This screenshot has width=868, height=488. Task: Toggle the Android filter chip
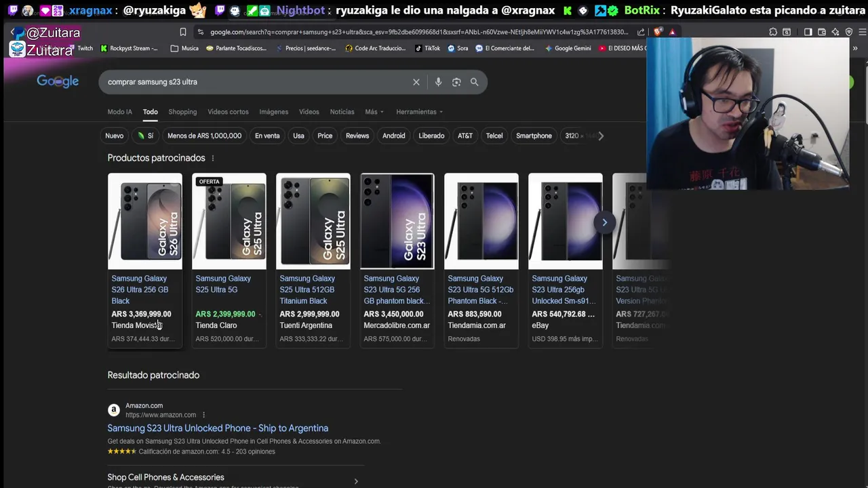pyautogui.click(x=393, y=136)
